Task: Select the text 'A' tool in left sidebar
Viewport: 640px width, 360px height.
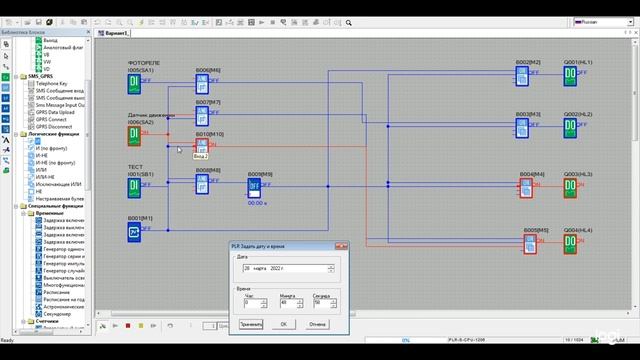Action: [6, 140]
